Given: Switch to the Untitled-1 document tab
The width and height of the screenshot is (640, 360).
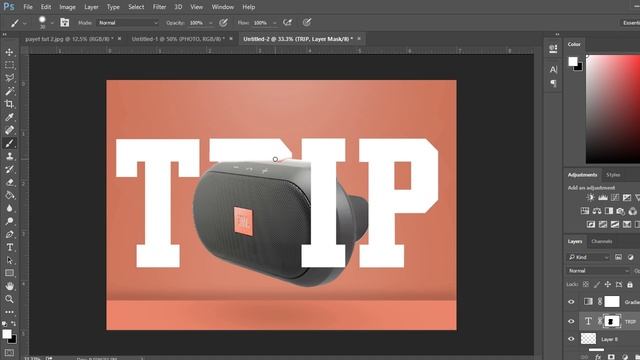Looking at the screenshot, I should tap(178, 39).
